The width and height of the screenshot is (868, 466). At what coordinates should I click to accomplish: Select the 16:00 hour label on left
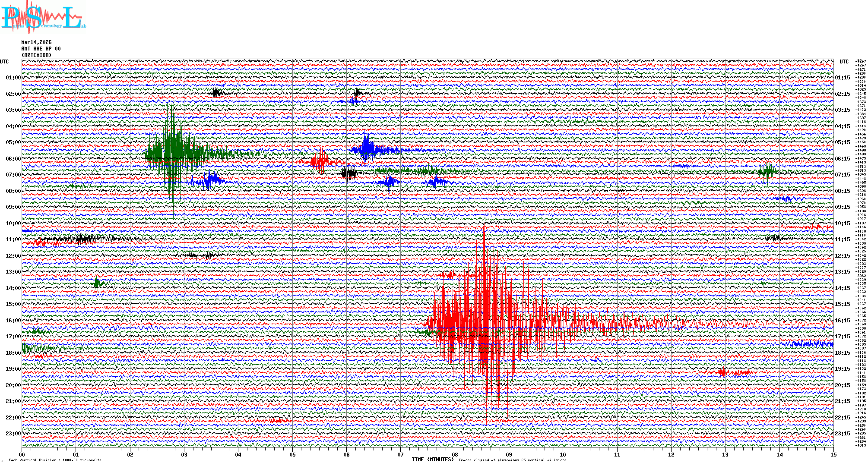point(13,321)
